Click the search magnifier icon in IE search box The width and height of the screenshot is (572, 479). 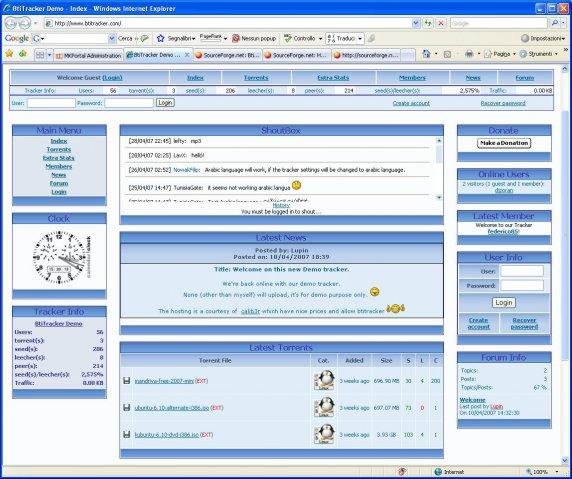(x=554, y=23)
